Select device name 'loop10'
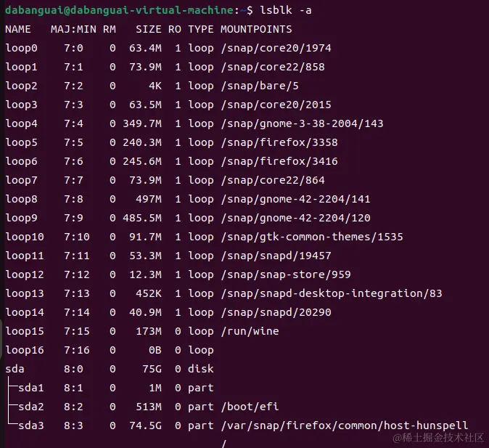The image size is (489, 448). tap(25, 237)
